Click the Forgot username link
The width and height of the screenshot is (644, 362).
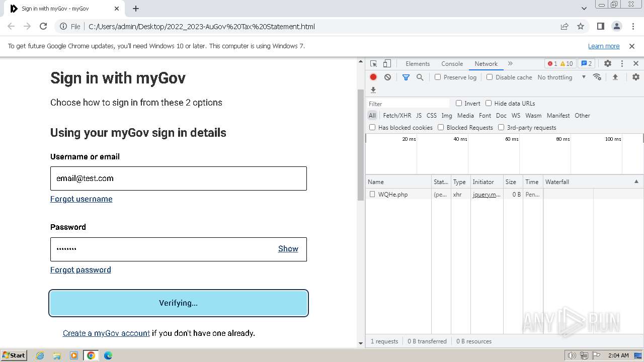[x=82, y=199]
